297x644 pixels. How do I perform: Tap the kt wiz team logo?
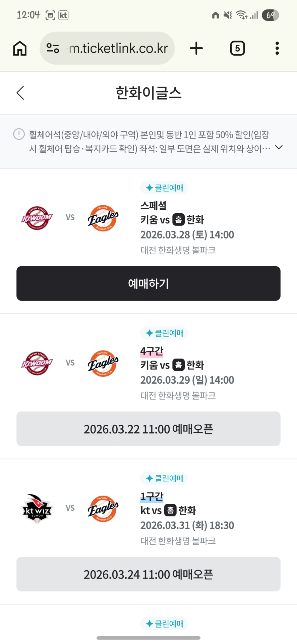tap(37, 508)
